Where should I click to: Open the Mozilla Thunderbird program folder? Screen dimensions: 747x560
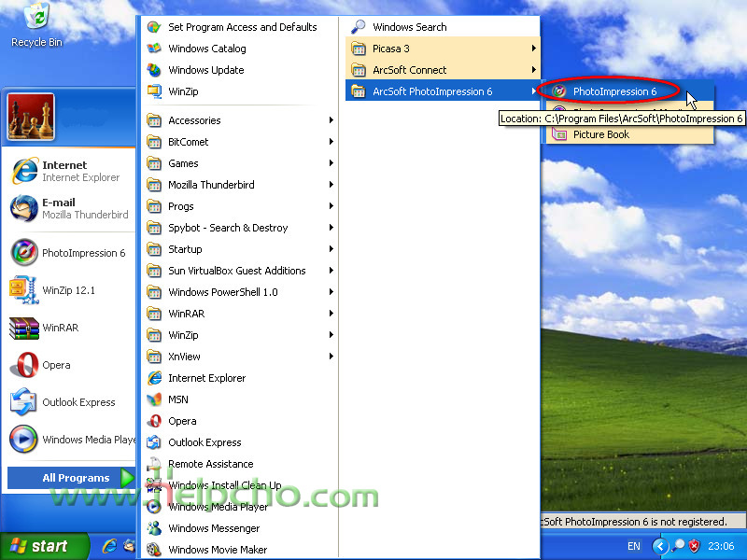click(x=240, y=185)
